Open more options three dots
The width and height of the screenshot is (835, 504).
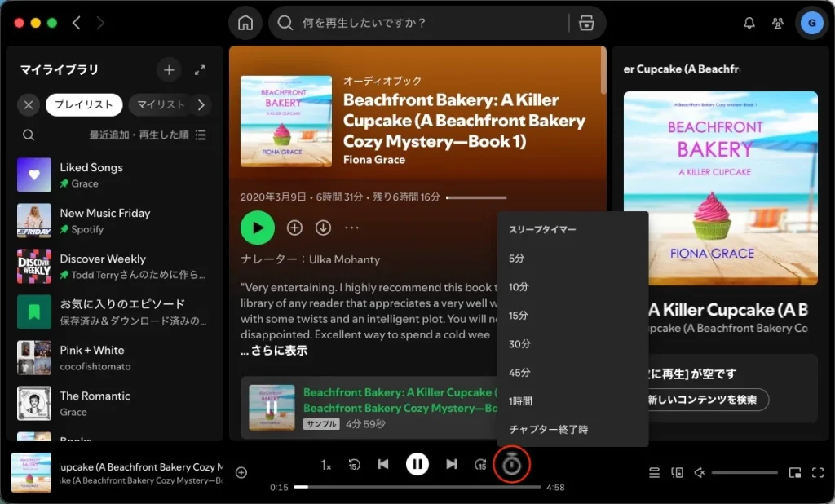pyautogui.click(x=351, y=228)
